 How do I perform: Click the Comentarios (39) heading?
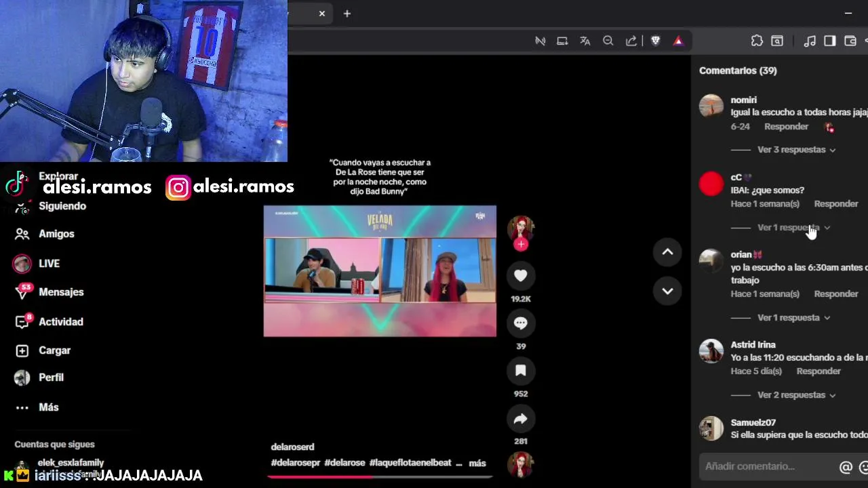(738, 70)
